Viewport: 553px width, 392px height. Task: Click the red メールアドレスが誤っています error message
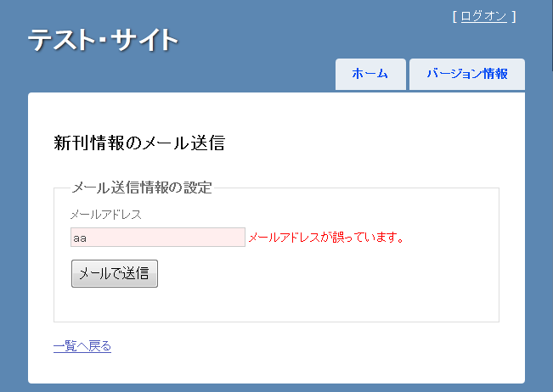click(326, 238)
